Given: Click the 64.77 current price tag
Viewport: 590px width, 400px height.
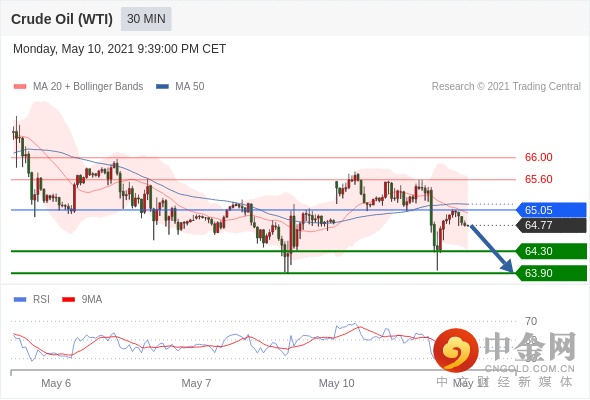Looking at the screenshot, I should coord(551,225).
